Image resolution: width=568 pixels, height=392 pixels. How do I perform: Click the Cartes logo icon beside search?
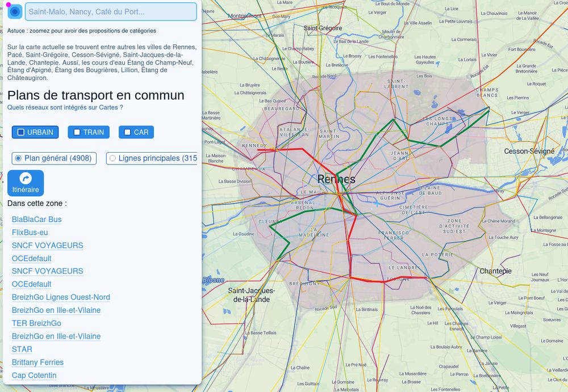click(x=15, y=11)
